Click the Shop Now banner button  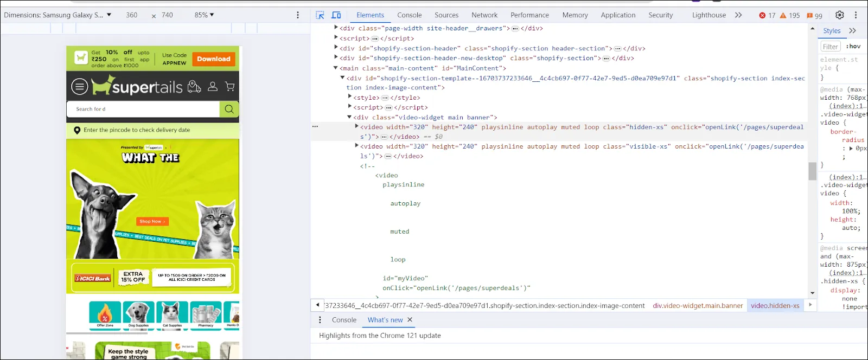coord(152,221)
